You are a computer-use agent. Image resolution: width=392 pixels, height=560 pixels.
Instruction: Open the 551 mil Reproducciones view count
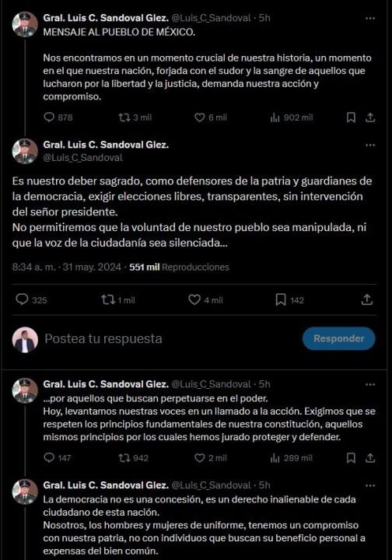[179, 267]
